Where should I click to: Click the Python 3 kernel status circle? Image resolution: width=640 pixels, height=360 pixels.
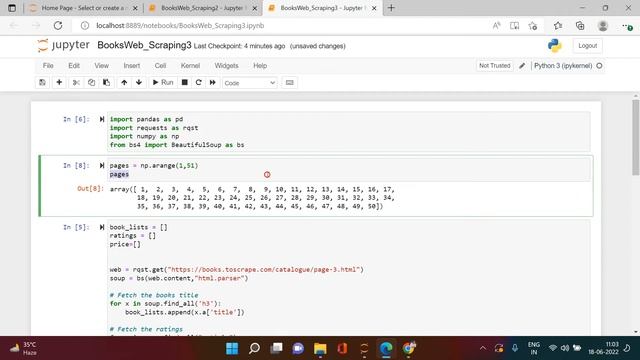pos(599,65)
